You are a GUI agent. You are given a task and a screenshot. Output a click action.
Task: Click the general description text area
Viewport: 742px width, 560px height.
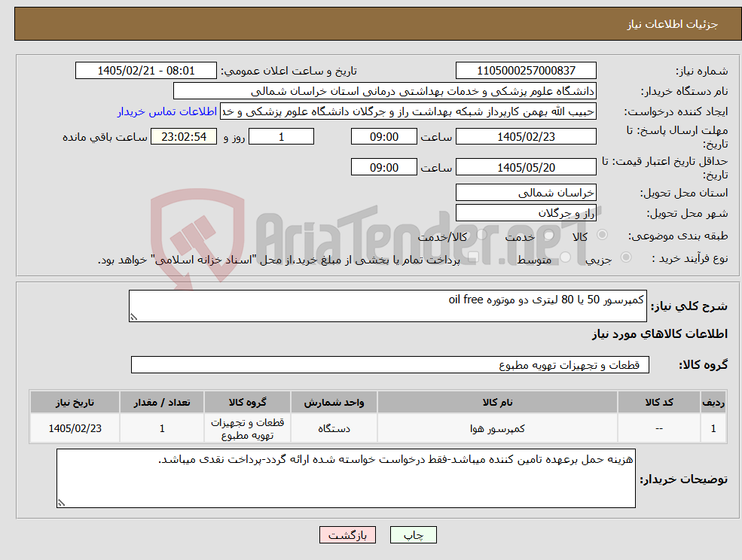click(x=387, y=306)
